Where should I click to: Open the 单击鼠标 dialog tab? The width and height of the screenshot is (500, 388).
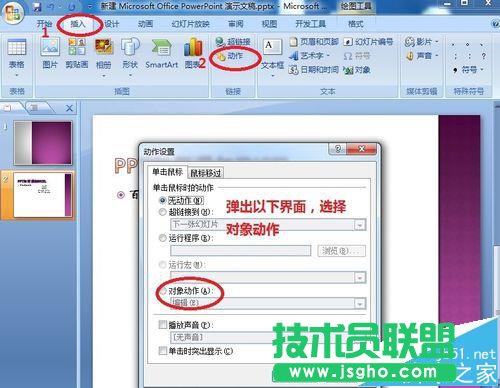pyautogui.click(x=167, y=172)
